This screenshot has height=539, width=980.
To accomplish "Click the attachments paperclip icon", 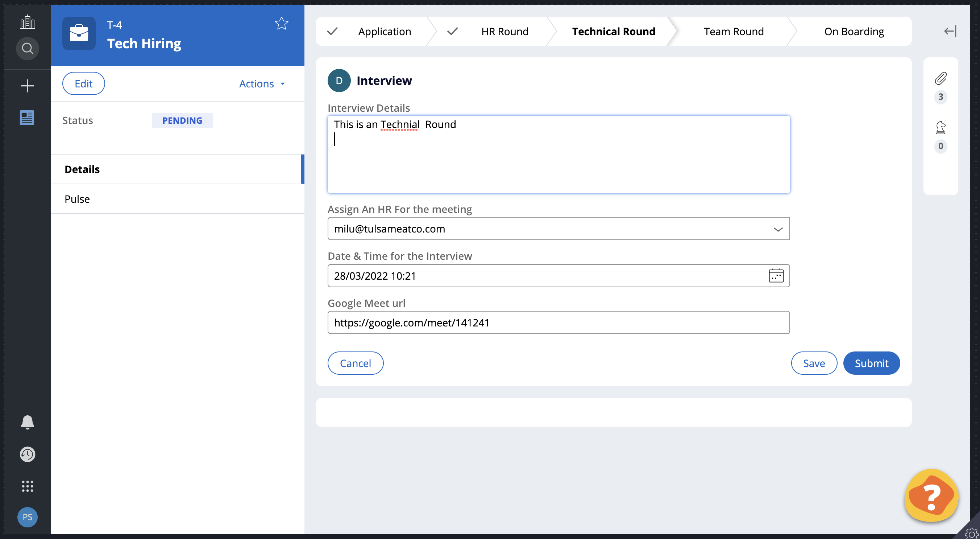I will [x=940, y=78].
